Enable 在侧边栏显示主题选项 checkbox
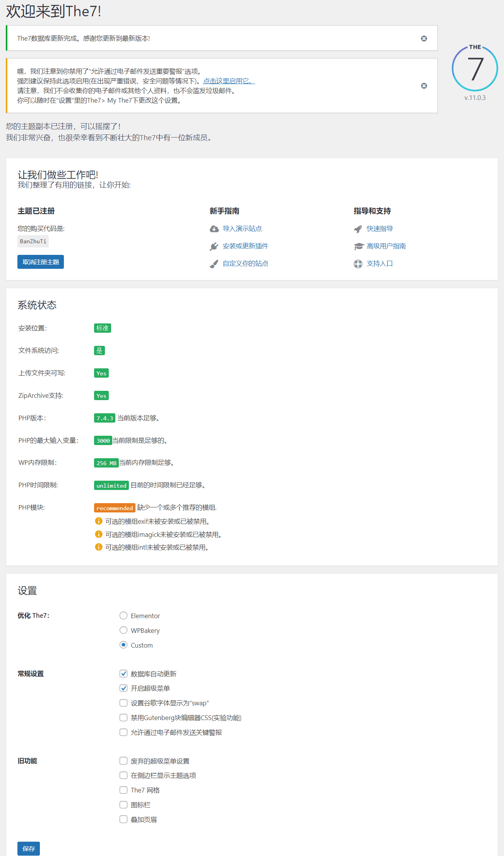The image size is (504, 856). click(123, 775)
